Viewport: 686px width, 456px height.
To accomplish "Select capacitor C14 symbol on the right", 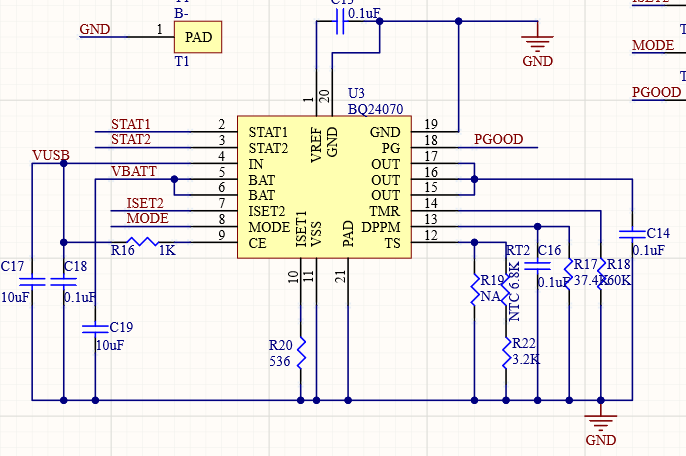I will (632, 234).
